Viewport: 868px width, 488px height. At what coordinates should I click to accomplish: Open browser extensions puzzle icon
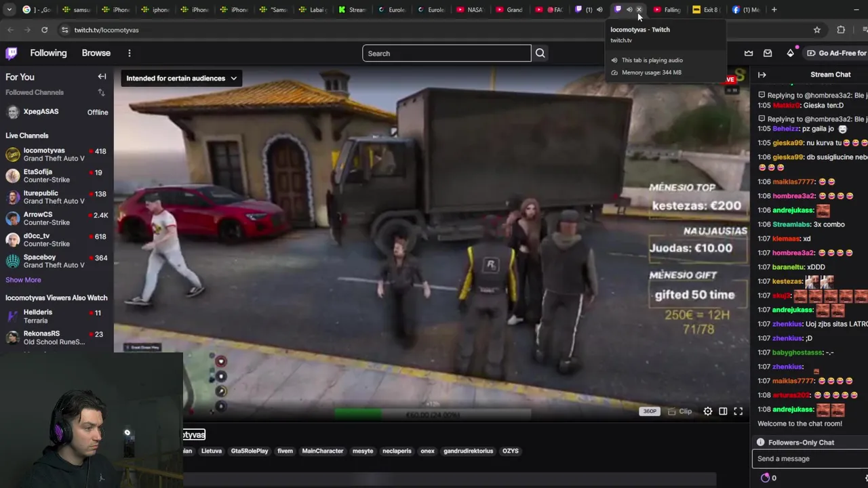[841, 30]
